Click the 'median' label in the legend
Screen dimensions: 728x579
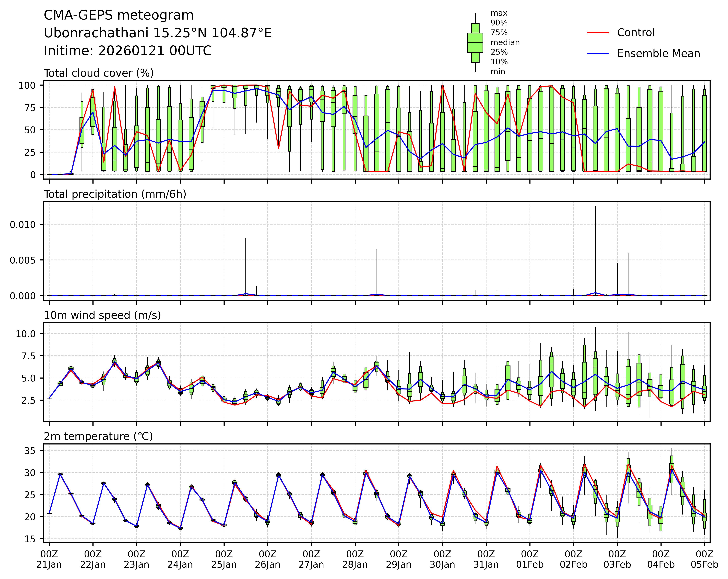[x=505, y=43]
